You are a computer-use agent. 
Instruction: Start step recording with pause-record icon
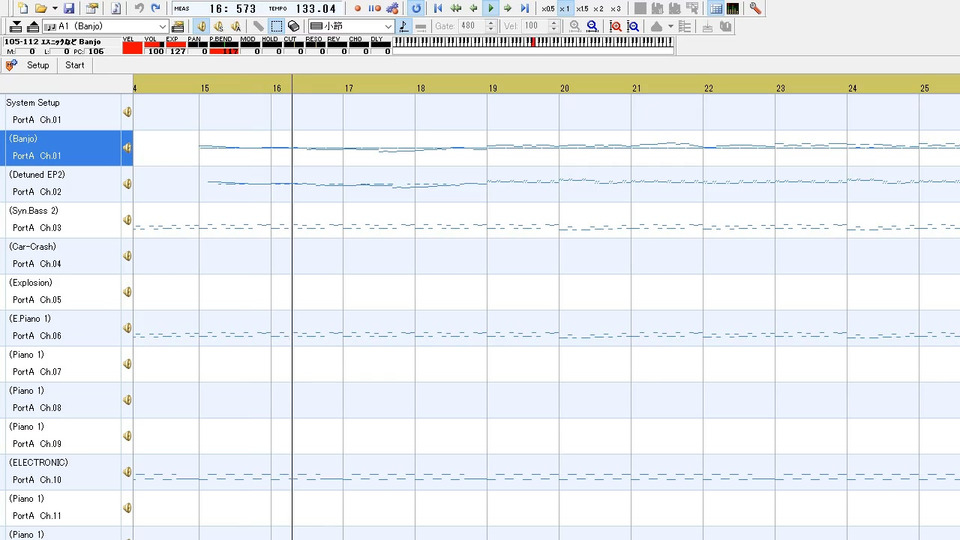tap(374, 9)
